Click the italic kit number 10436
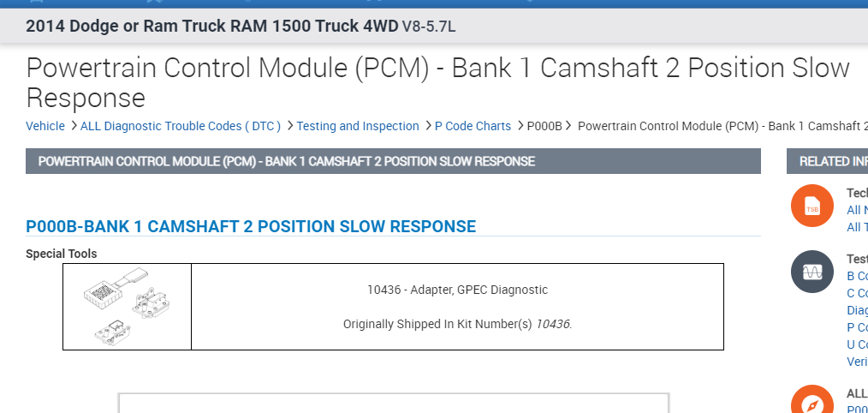The width and height of the screenshot is (868, 413). pos(552,324)
